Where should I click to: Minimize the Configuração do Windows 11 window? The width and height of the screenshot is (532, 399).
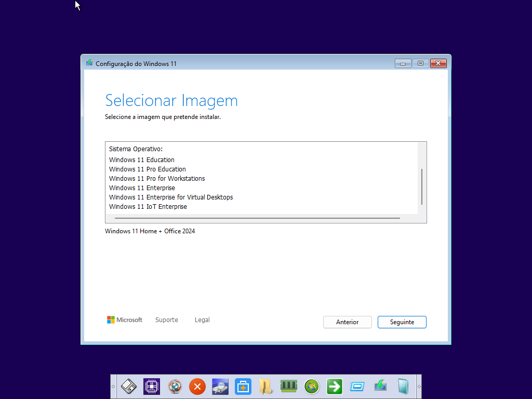(x=403, y=63)
